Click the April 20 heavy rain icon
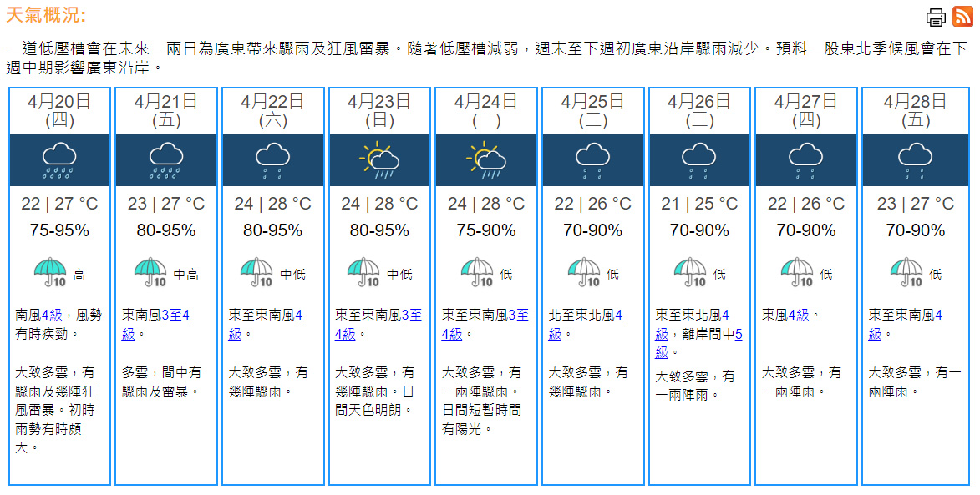Screen dimensions: 980x495 coord(59,160)
